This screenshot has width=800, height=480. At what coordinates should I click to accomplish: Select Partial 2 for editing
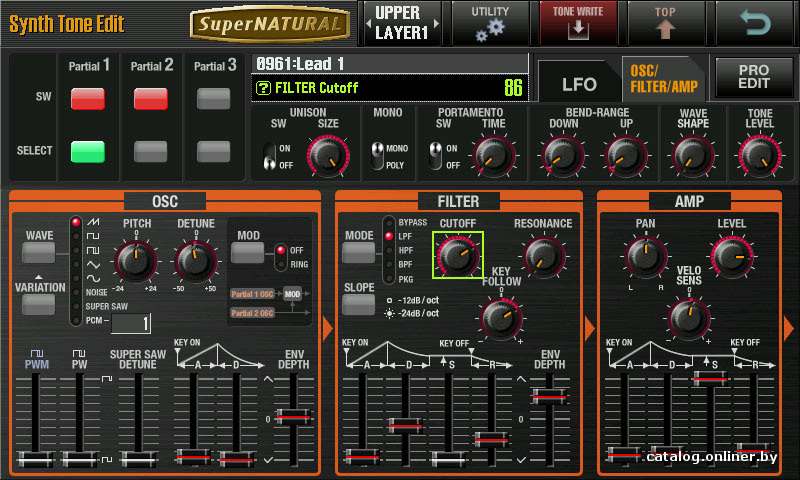151,152
